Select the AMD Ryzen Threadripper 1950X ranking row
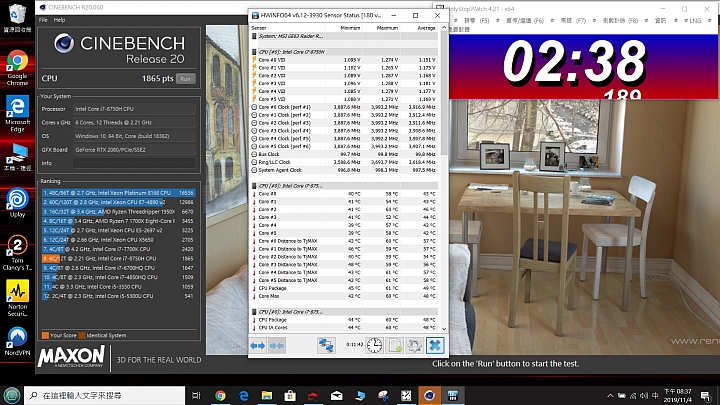 tap(118, 212)
